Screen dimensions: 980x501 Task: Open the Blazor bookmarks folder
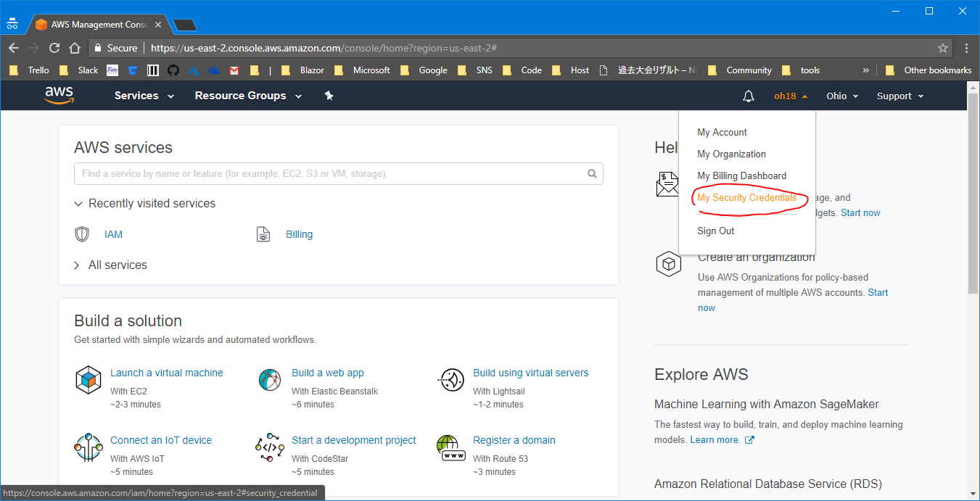pyautogui.click(x=302, y=70)
